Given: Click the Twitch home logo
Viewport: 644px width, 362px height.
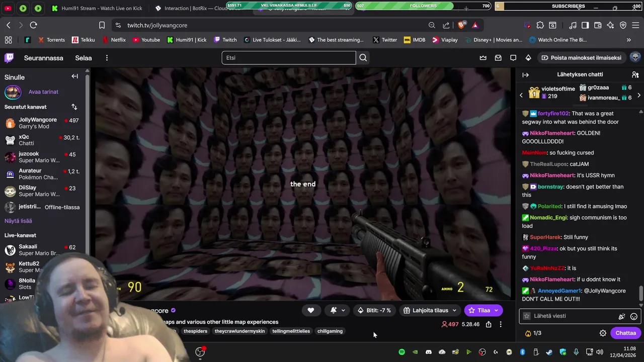Looking at the screenshot, I should coord(9,58).
